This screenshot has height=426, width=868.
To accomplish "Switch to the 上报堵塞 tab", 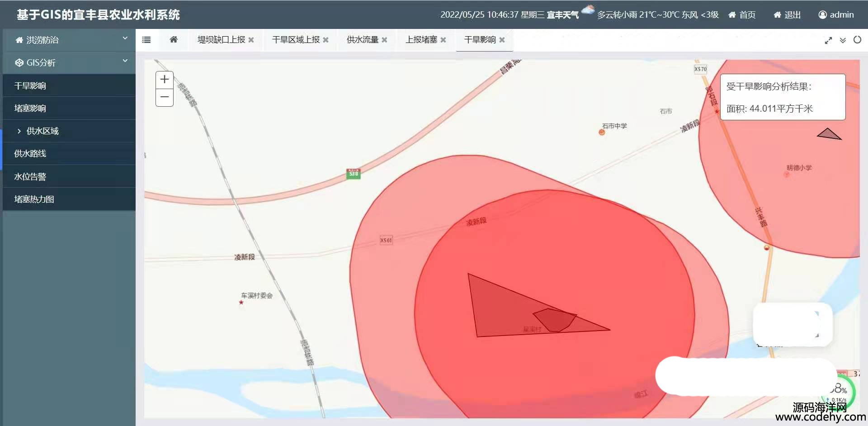I will [x=421, y=40].
